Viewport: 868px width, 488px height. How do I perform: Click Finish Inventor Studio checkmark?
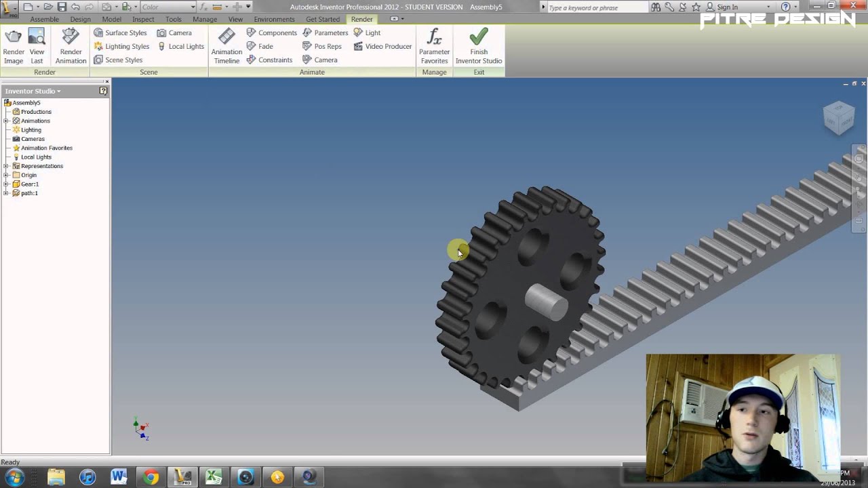(479, 46)
